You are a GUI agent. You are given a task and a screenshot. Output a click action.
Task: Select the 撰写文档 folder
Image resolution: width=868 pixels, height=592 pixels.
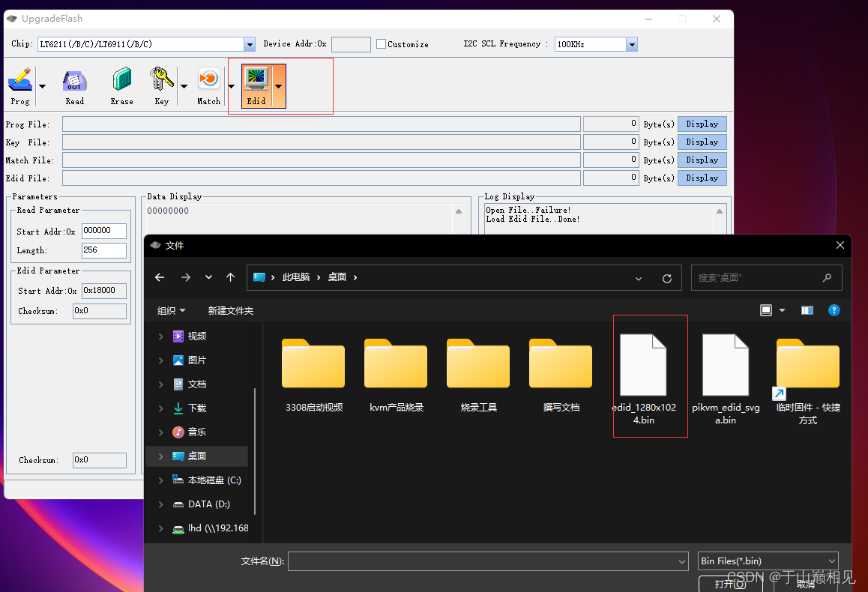[561, 375]
